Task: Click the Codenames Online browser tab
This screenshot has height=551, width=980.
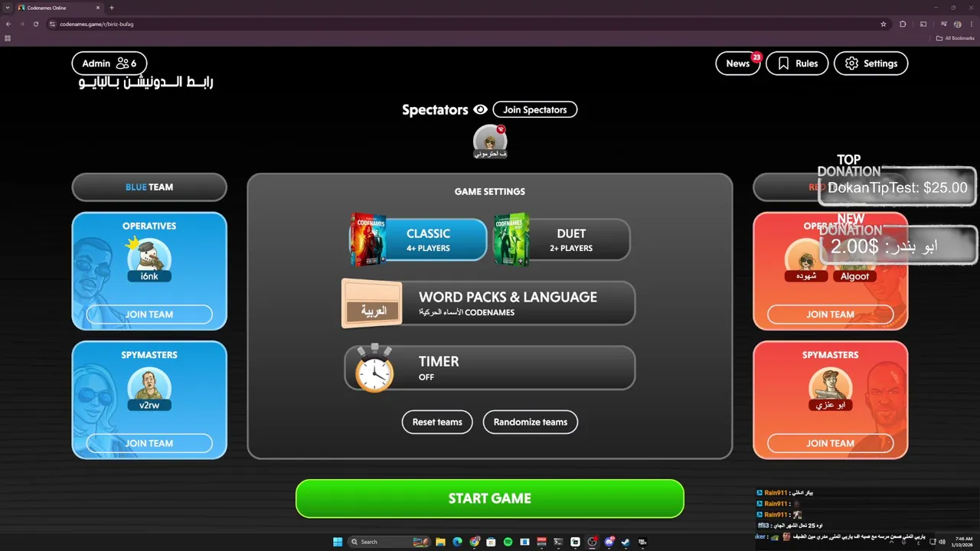Action: pos(60,8)
